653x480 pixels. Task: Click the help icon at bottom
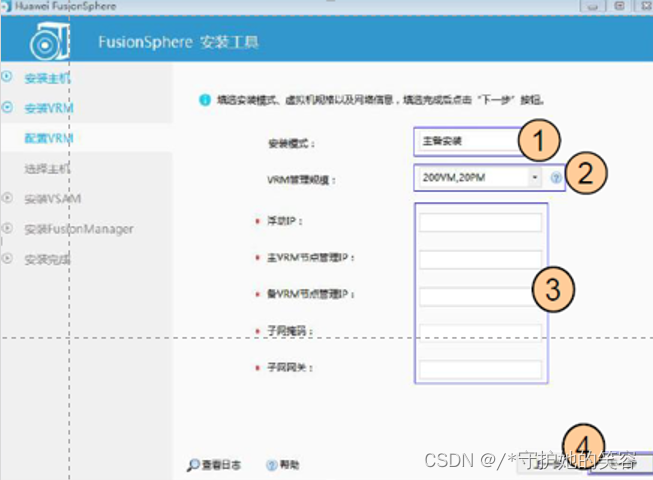click(x=271, y=465)
